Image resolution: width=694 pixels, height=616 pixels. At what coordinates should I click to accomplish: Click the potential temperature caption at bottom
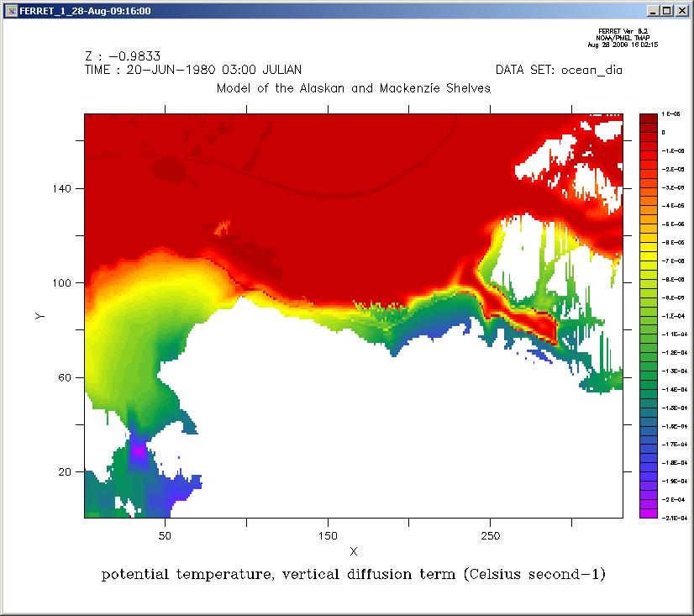pos(354,576)
